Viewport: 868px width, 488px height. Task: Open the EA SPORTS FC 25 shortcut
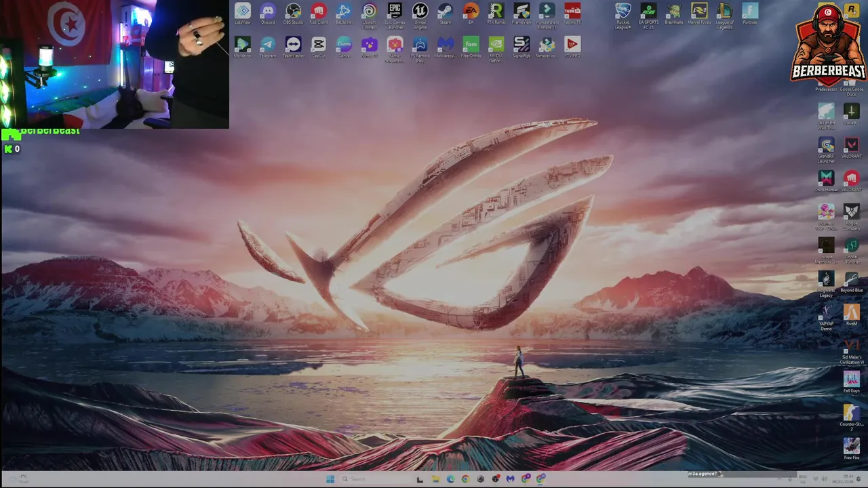click(x=648, y=16)
